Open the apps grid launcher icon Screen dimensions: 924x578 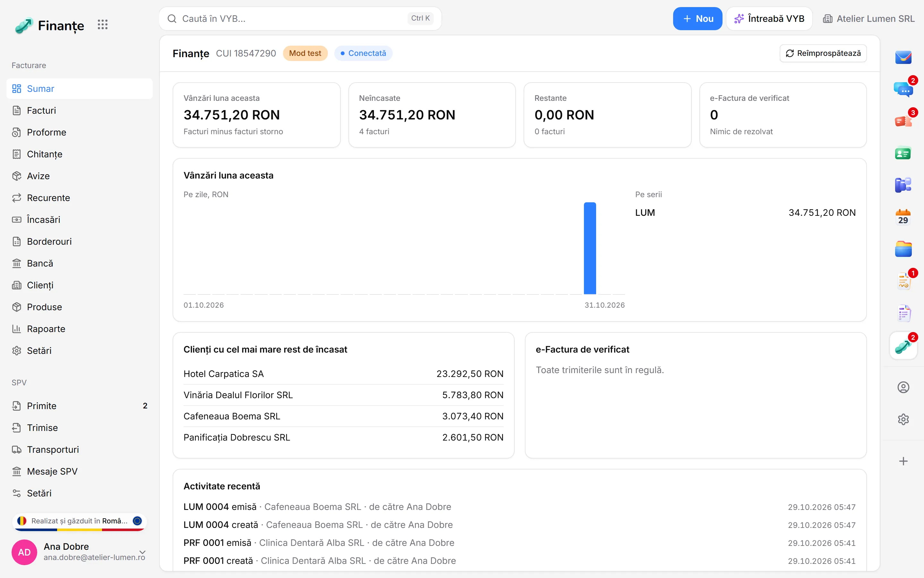tap(102, 25)
